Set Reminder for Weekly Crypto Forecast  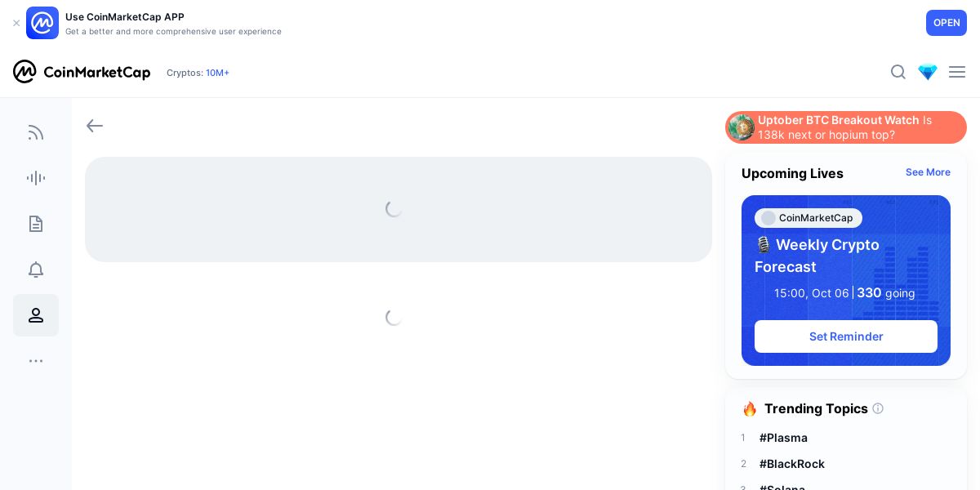(x=846, y=336)
